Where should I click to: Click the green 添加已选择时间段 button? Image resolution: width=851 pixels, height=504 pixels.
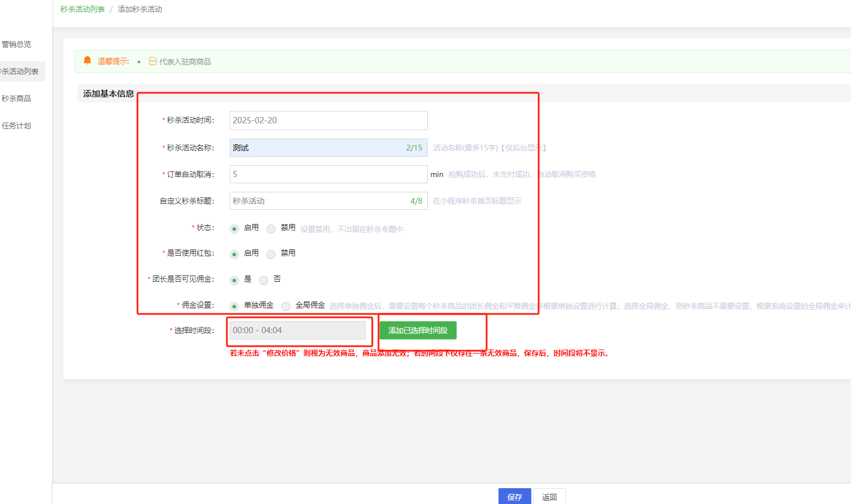click(418, 330)
